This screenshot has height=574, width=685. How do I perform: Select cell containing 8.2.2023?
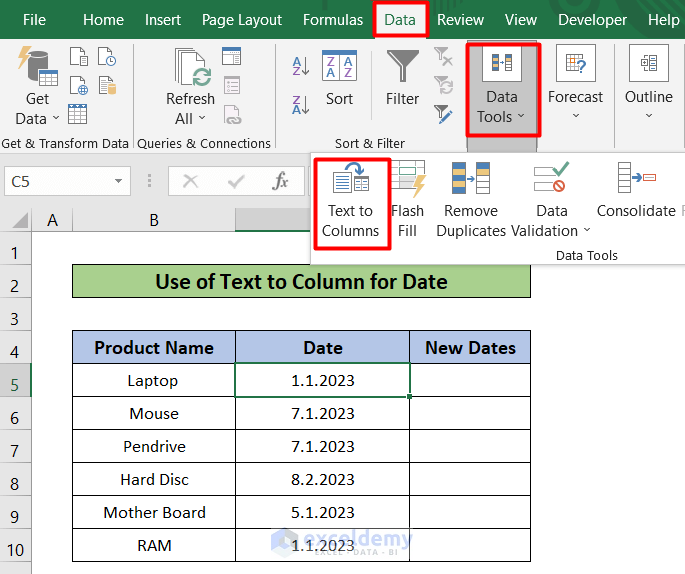coord(322,479)
